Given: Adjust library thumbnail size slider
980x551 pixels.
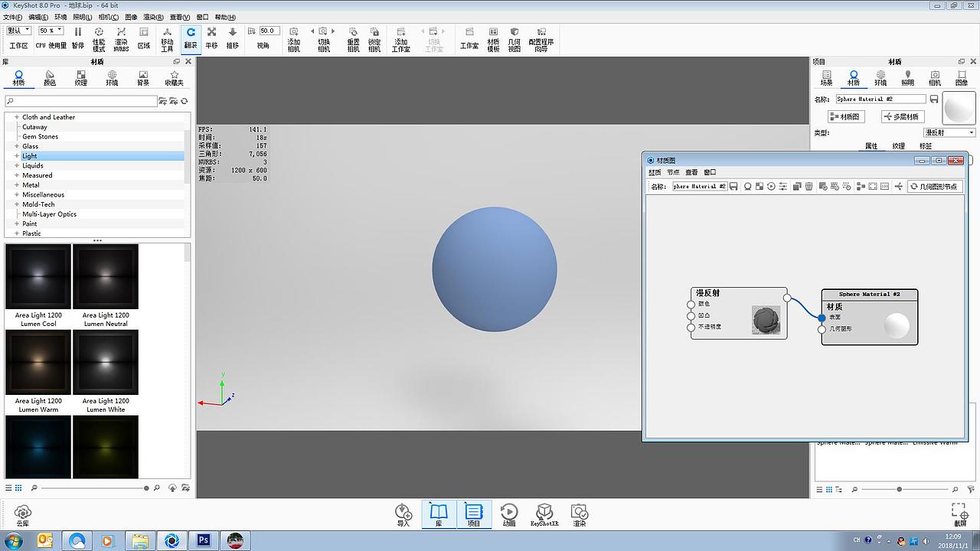Looking at the screenshot, I should [145, 487].
